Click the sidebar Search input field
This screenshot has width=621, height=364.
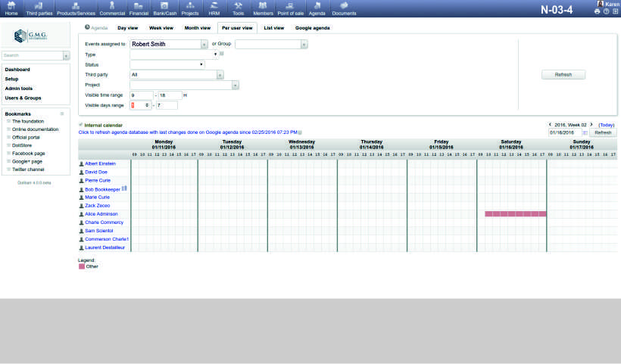click(x=31, y=55)
